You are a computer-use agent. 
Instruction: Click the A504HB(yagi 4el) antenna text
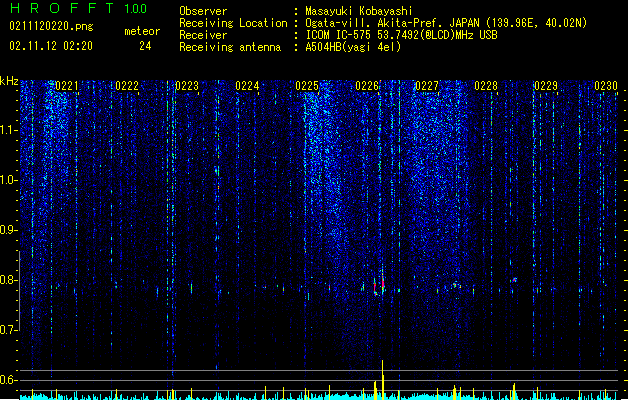353,47
